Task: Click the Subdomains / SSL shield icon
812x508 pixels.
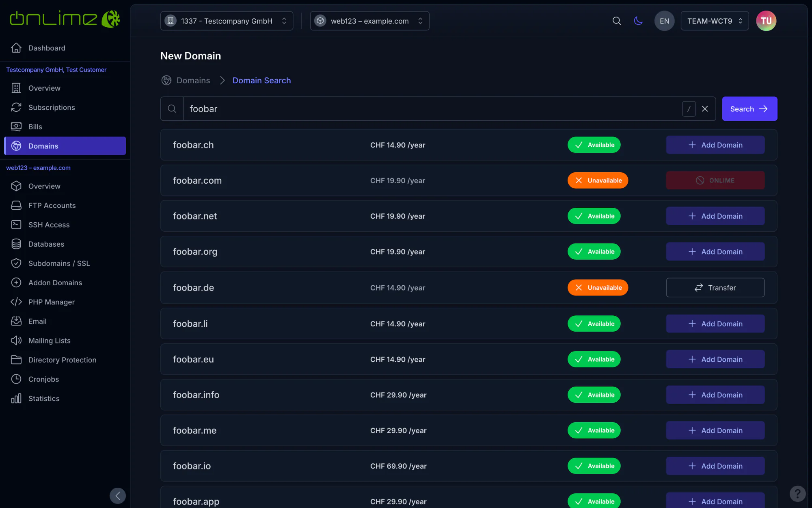Action: click(16, 263)
